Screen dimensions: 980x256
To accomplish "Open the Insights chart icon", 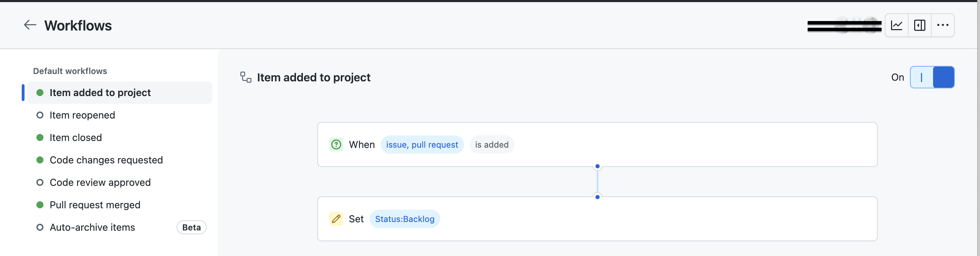I will coord(897,26).
